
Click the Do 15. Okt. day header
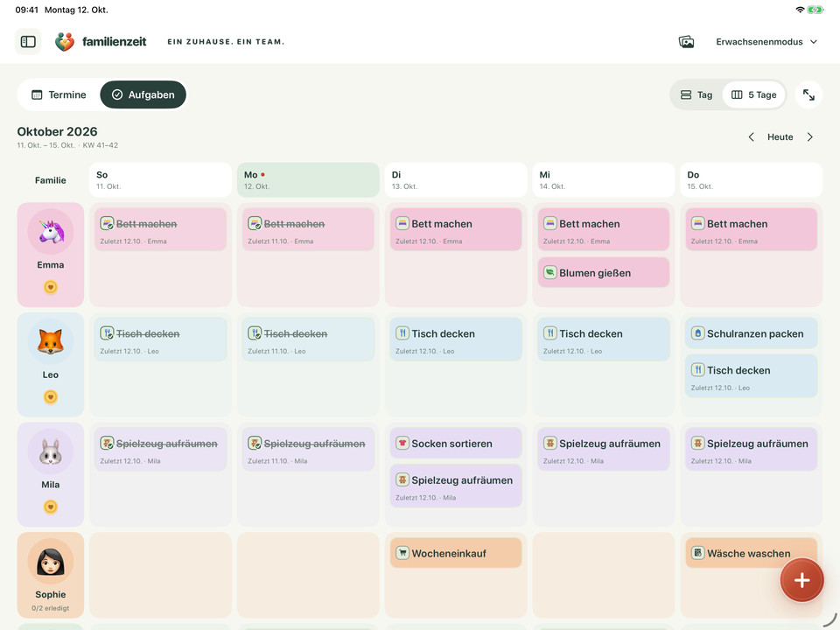pos(751,180)
